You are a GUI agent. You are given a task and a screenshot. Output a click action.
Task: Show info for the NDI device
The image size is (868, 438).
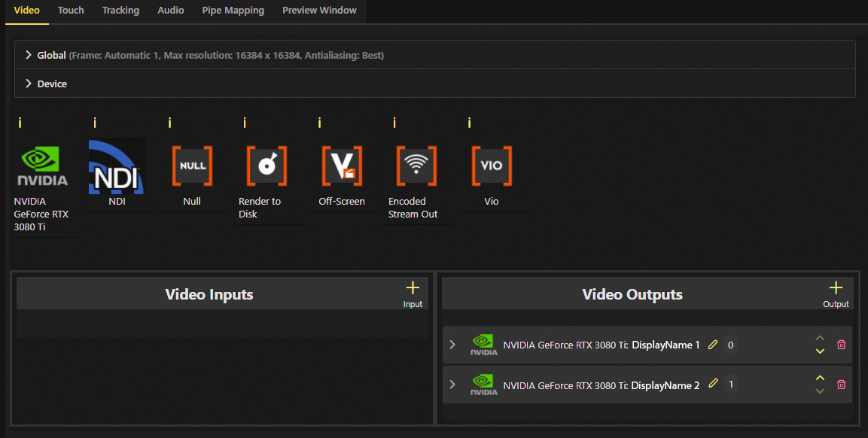(x=95, y=123)
